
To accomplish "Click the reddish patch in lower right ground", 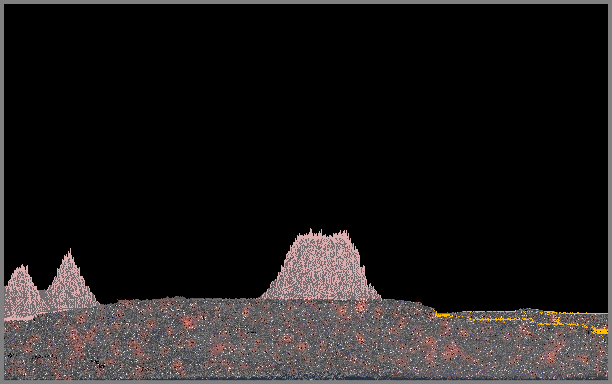I will (553, 352).
